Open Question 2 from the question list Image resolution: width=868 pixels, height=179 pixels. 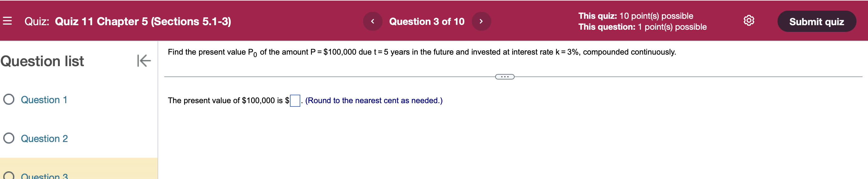(44, 138)
